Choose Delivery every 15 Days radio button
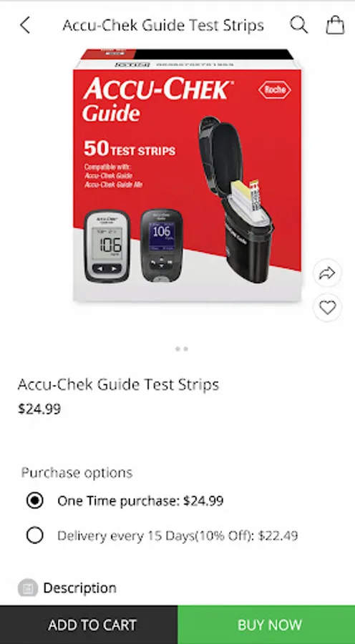This screenshot has height=644, width=355. 34,535
